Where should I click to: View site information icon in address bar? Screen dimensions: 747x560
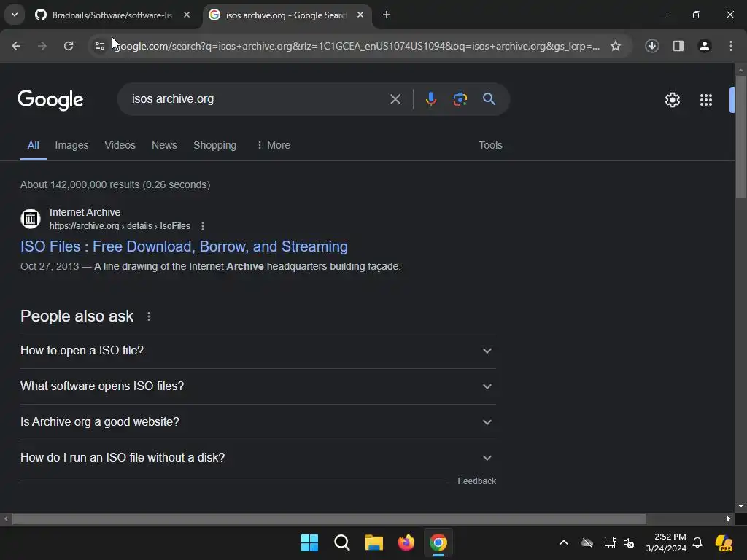[99, 46]
